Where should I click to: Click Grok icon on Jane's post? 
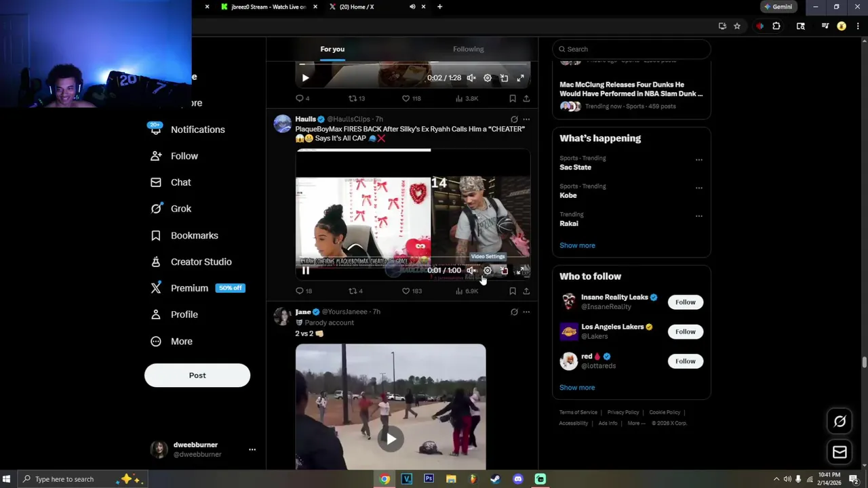point(514,312)
